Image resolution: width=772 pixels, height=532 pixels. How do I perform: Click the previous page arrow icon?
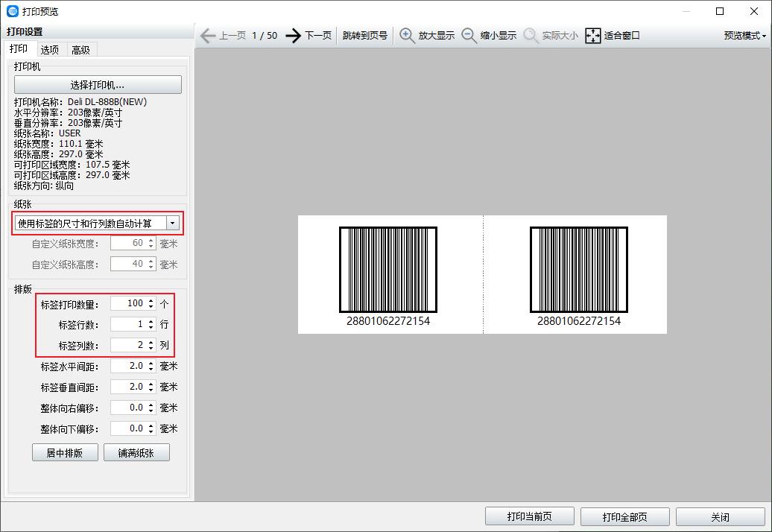[207, 35]
